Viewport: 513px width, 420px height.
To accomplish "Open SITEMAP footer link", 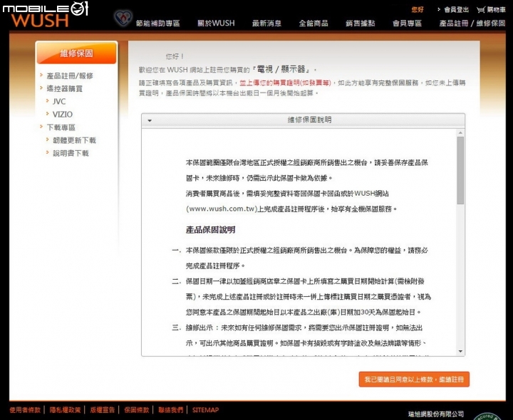I will (x=205, y=410).
